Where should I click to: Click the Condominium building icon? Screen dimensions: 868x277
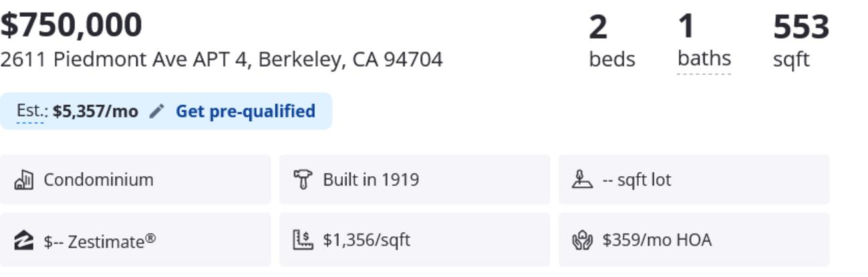pyautogui.click(x=24, y=180)
